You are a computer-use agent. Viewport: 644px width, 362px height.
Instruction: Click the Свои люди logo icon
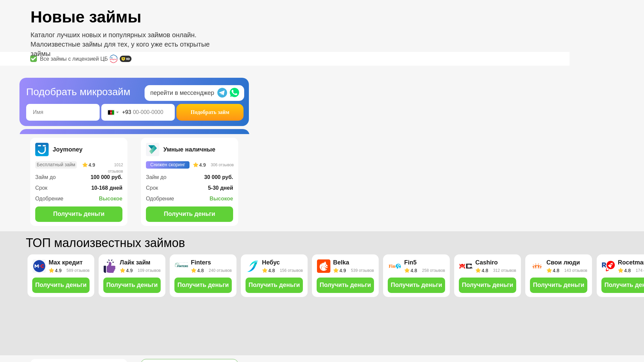[537, 266]
